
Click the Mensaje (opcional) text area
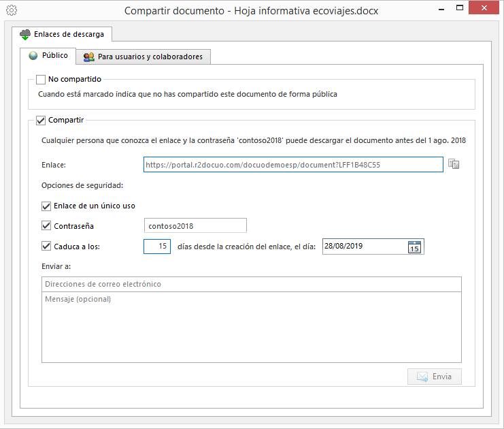click(x=252, y=328)
